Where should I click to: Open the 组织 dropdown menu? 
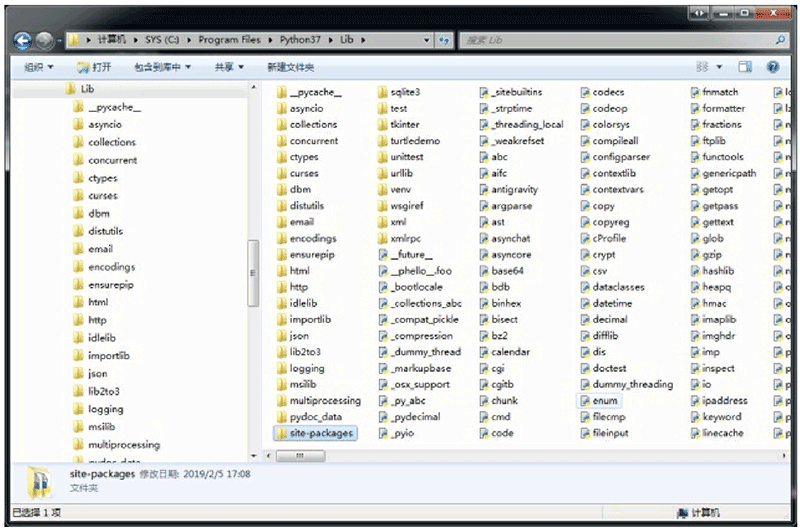click(39, 67)
